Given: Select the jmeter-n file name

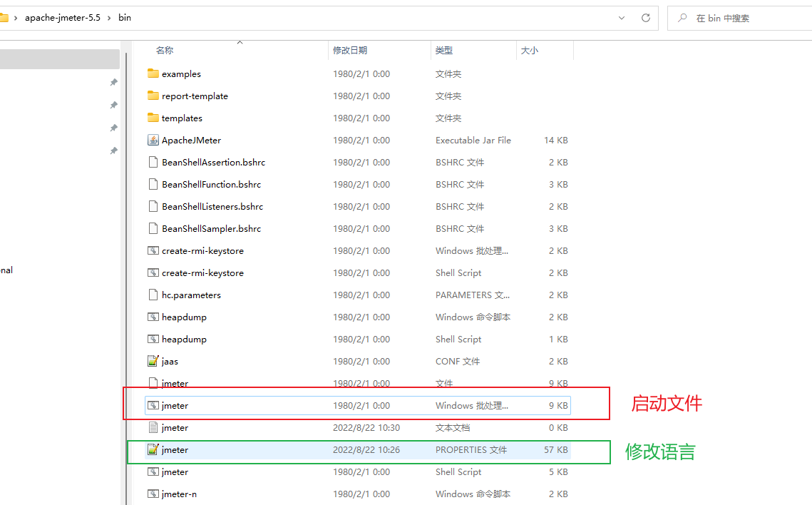Looking at the screenshot, I should (x=179, y=494).
